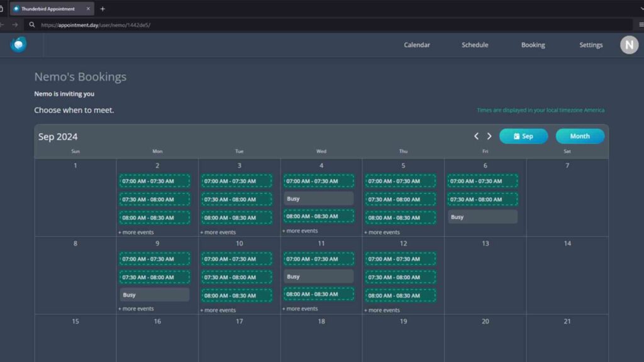Show more events on Monday 2

click(x=136, y=233)
